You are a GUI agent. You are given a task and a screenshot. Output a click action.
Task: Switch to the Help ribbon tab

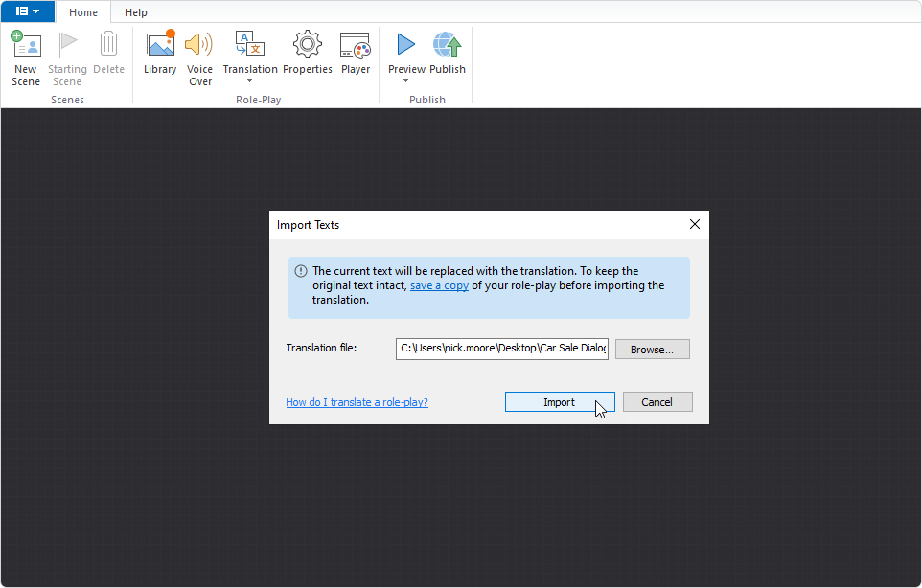[136, 12]
